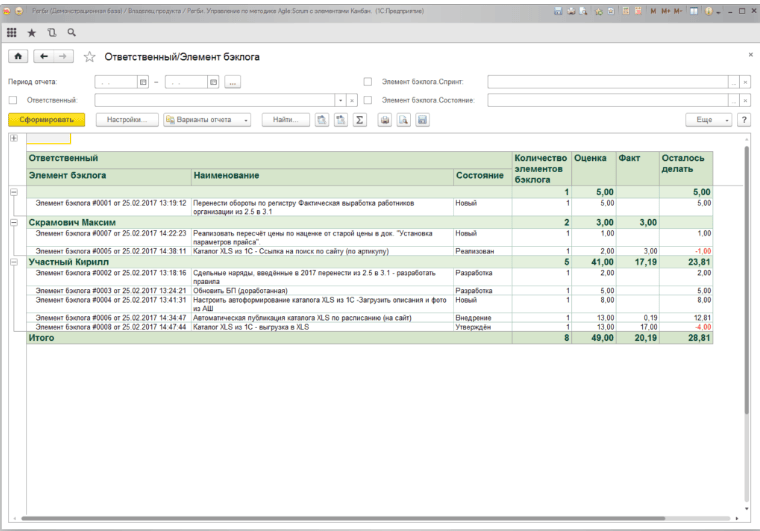The height and width of the screenshot is (531, 760).
Task: Open the Варианты отчета dropdown
Action: tap(207, 119)
